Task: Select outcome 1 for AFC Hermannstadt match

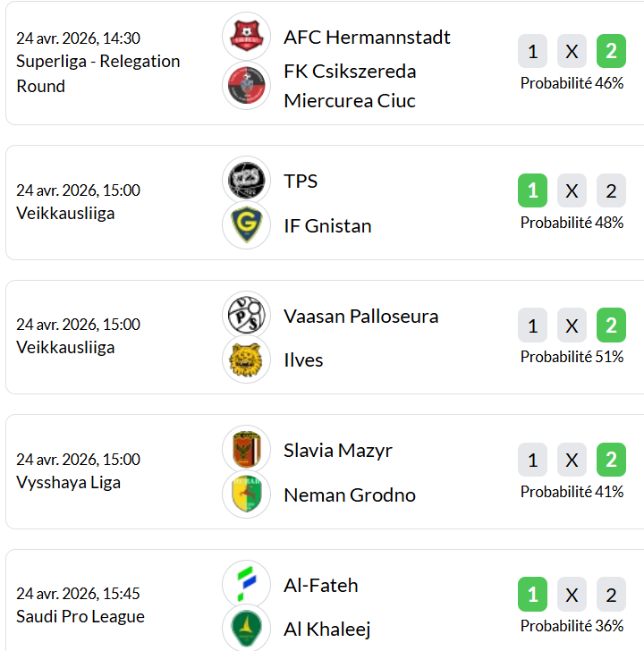Action: coord(532,52)
